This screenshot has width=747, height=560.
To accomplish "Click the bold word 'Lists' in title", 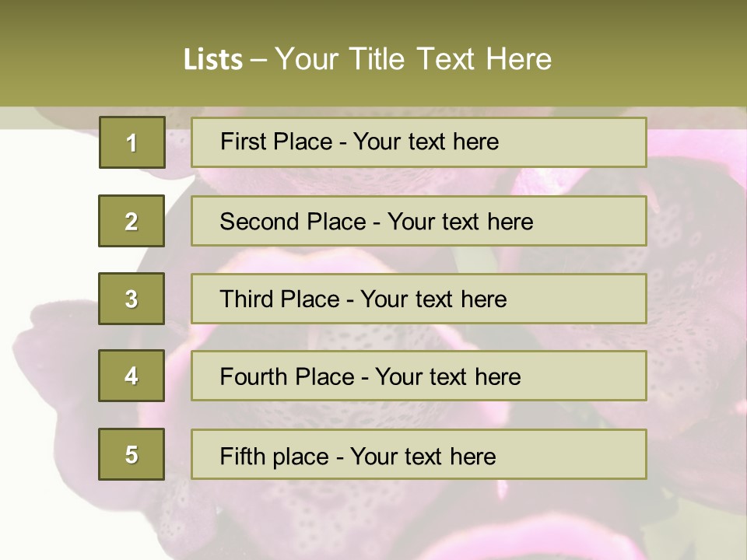I will pos(213,60).
